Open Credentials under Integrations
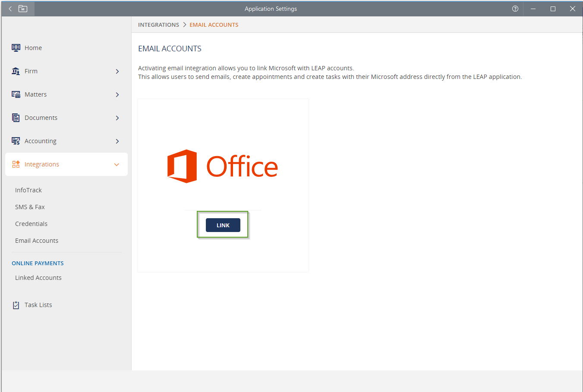The image size is (583, 392). point(31,224)
